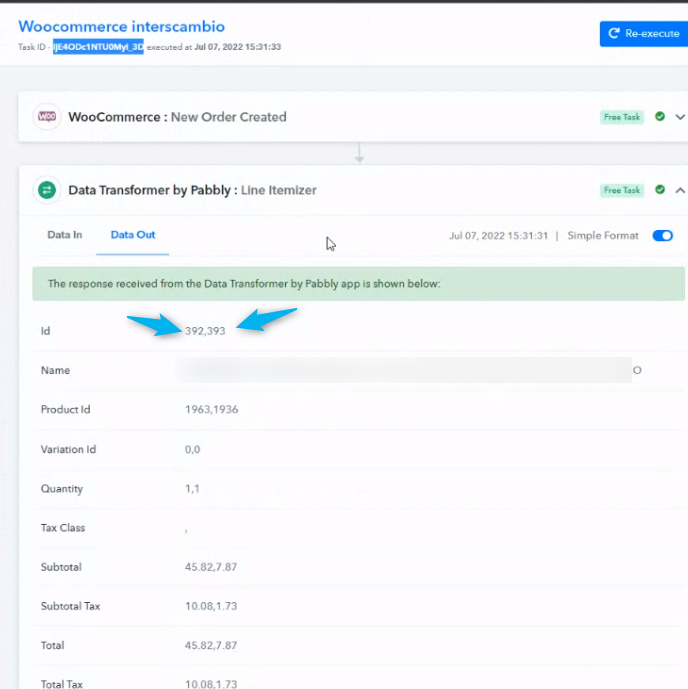Click the Subtotal value 45.82,7.87
The width and height of the screenshot is (688, 689).
click(211, 567)
